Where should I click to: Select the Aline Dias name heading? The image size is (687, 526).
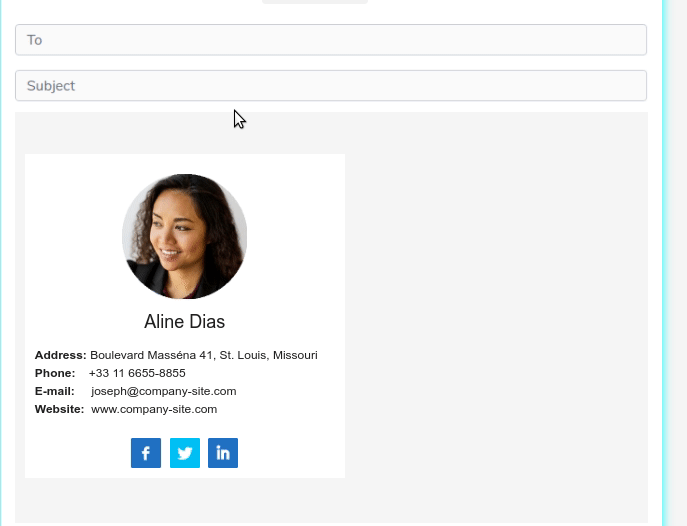[184, 321]
